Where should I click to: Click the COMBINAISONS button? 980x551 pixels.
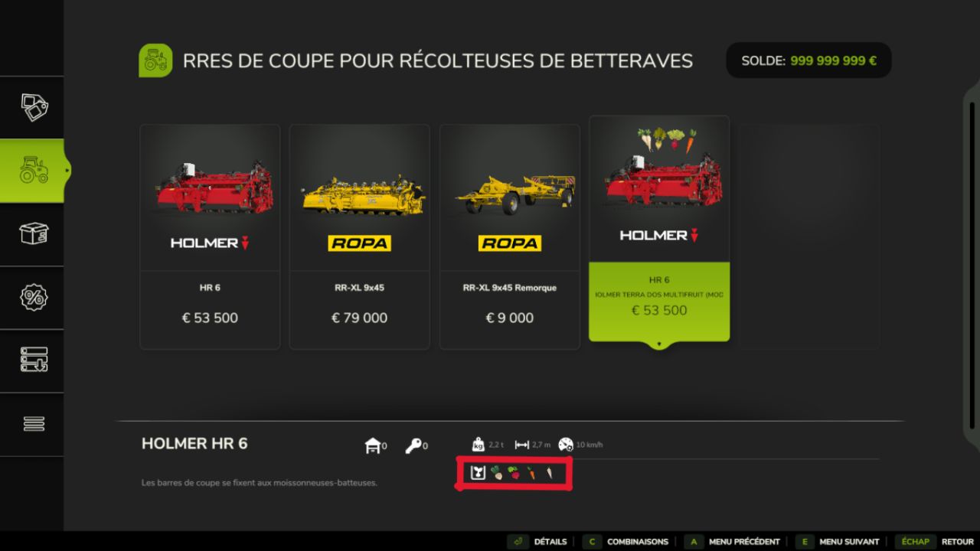[628, 542]
